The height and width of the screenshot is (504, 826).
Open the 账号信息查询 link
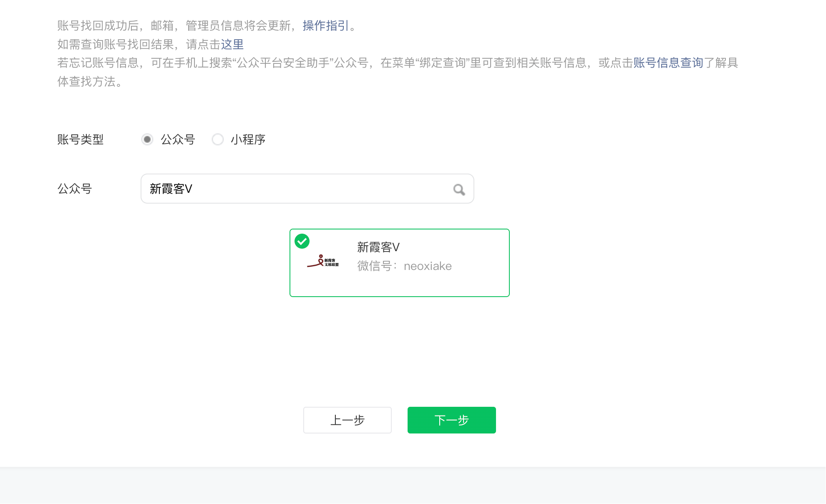(x=668, y=63)
